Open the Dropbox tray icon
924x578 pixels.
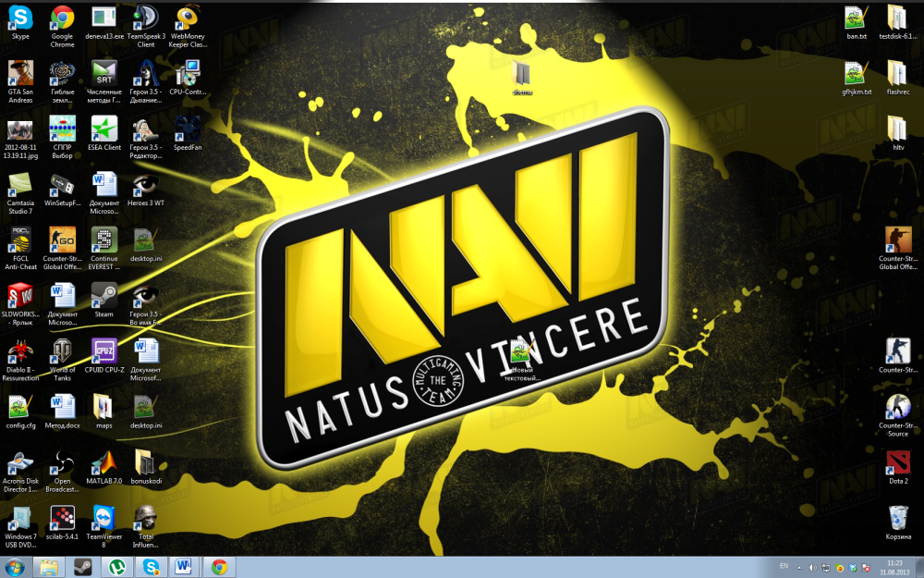853,568
